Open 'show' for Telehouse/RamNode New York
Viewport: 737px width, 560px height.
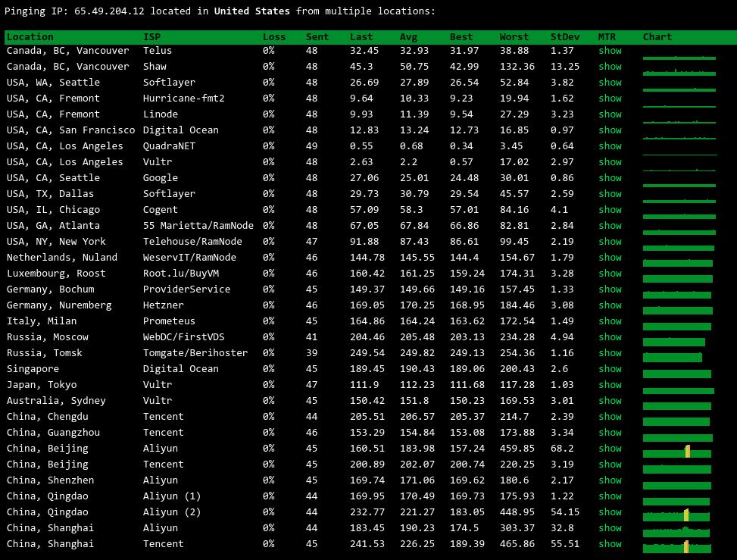[610, 242]
